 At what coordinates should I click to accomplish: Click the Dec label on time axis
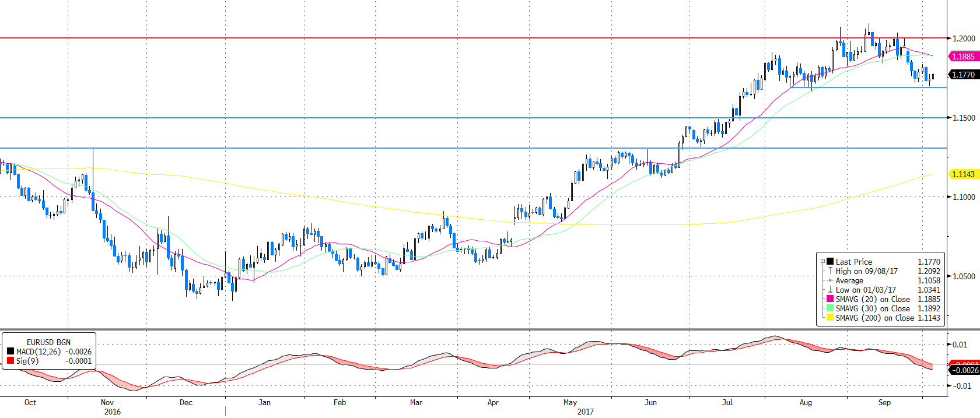click(186, 402)
